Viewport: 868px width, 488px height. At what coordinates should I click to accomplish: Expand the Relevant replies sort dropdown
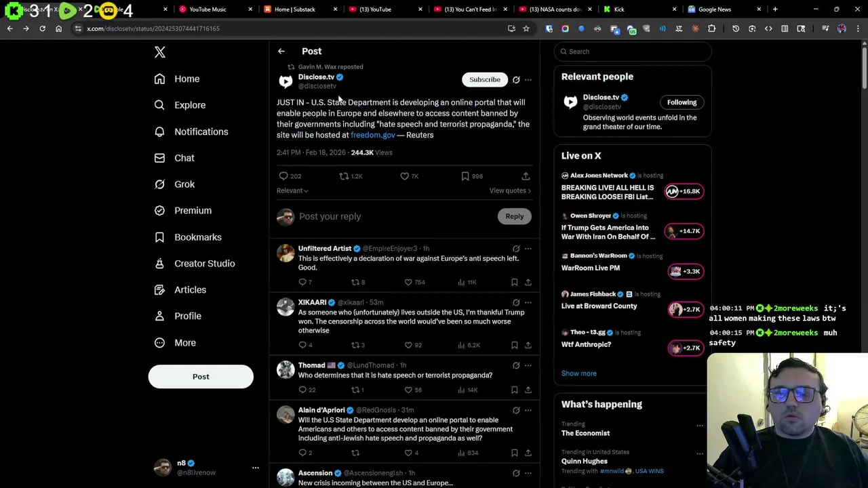292,191
